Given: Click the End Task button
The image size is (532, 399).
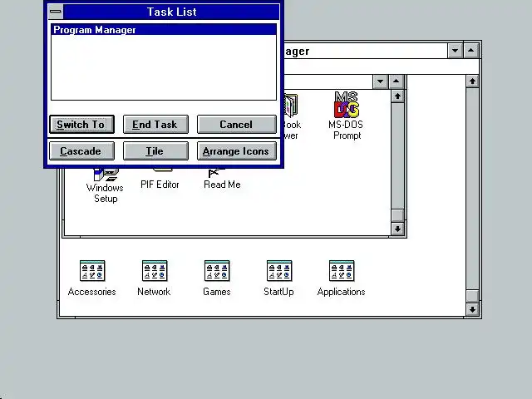Looking at the screenshot, I should pyautogui.click(x=155, y=124).
